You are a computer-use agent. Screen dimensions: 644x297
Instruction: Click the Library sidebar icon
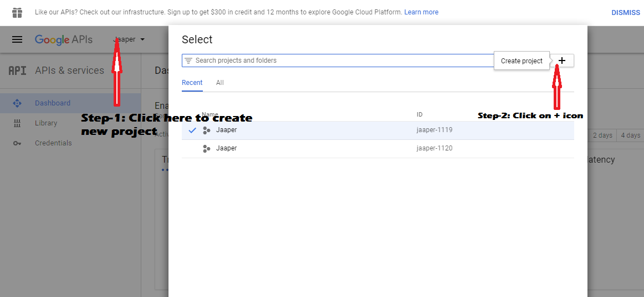click(x=17, y=123)
